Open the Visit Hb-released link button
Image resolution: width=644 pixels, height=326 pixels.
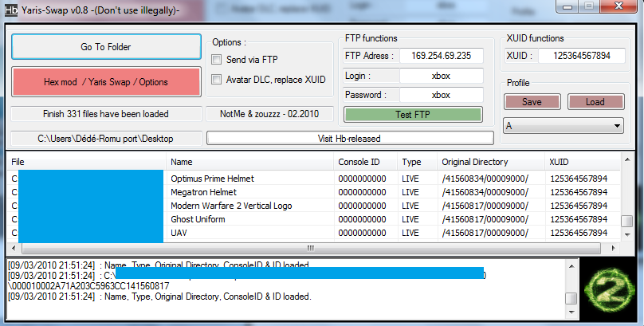350,138
